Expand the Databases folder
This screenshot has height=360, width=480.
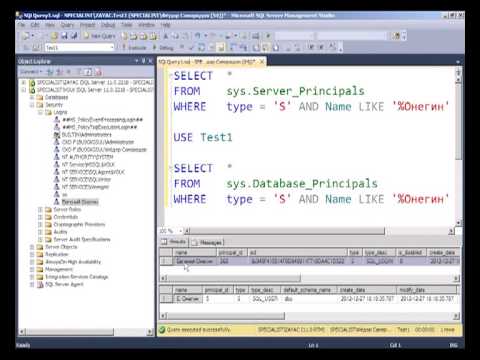tap(32, 97)
